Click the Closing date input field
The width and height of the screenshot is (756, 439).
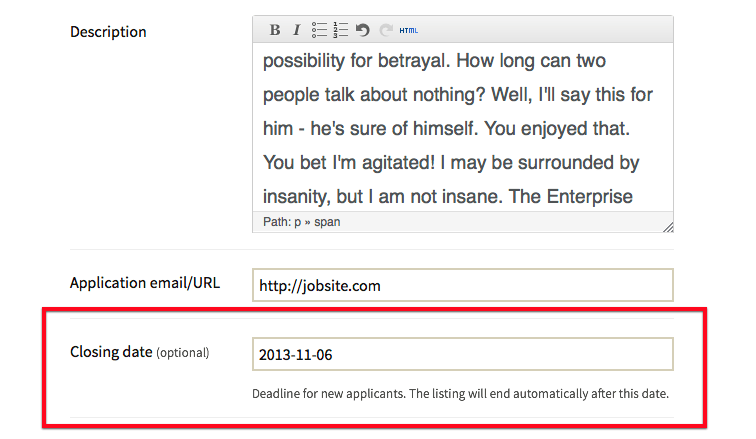tap(462, 354)
